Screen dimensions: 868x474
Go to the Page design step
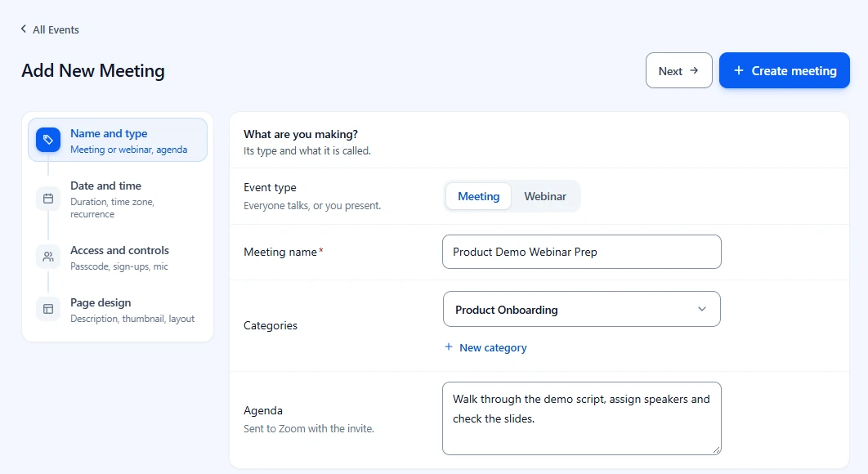coord(118,310)
